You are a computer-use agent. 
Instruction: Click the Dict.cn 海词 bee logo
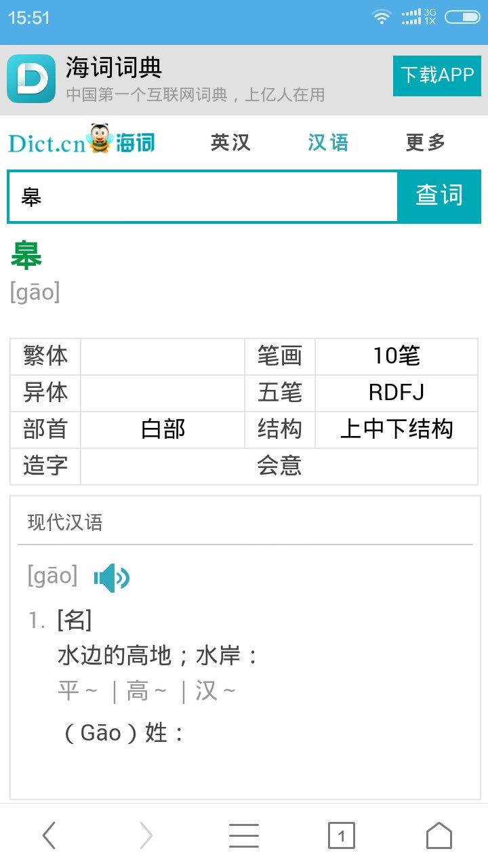81,141
